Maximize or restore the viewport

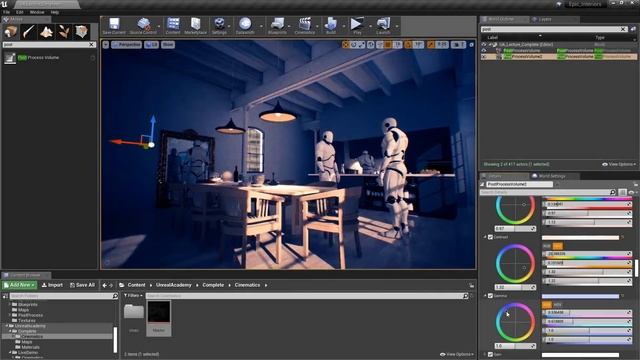tap(471, 44)
